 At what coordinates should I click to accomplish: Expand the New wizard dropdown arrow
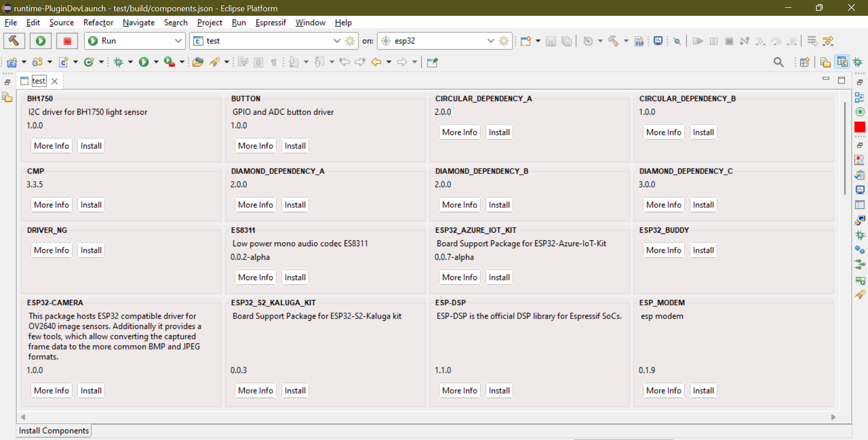[538, 41]
